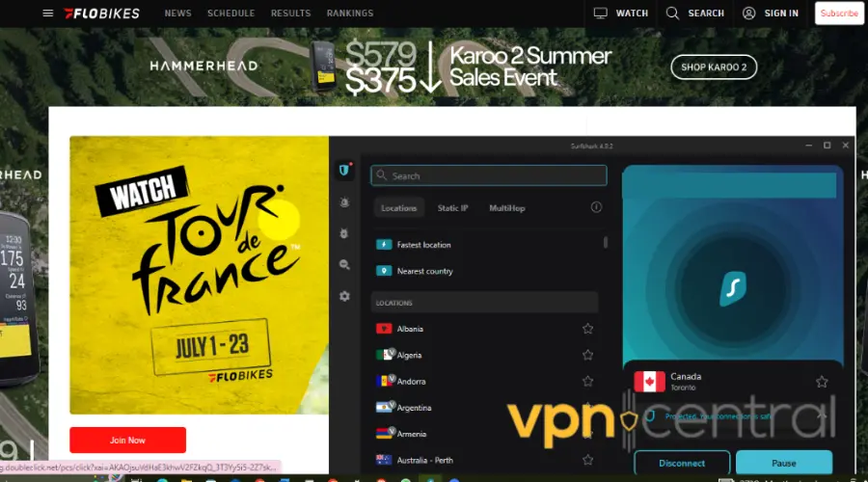This screenshot has height=482, width=868.
Task: Open the FloBikes hamburger menu
Action: pos(48,13)
